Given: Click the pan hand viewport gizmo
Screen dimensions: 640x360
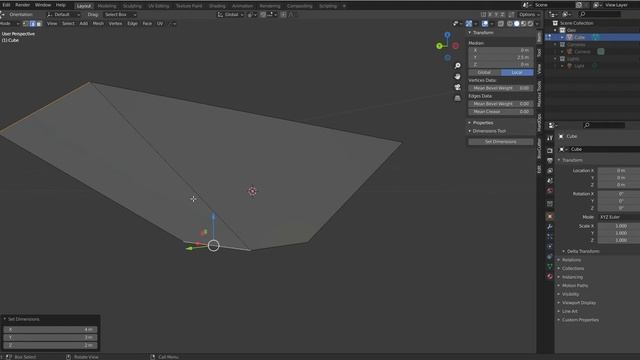Looking at the screenshot, I should [x=458, y=76].
